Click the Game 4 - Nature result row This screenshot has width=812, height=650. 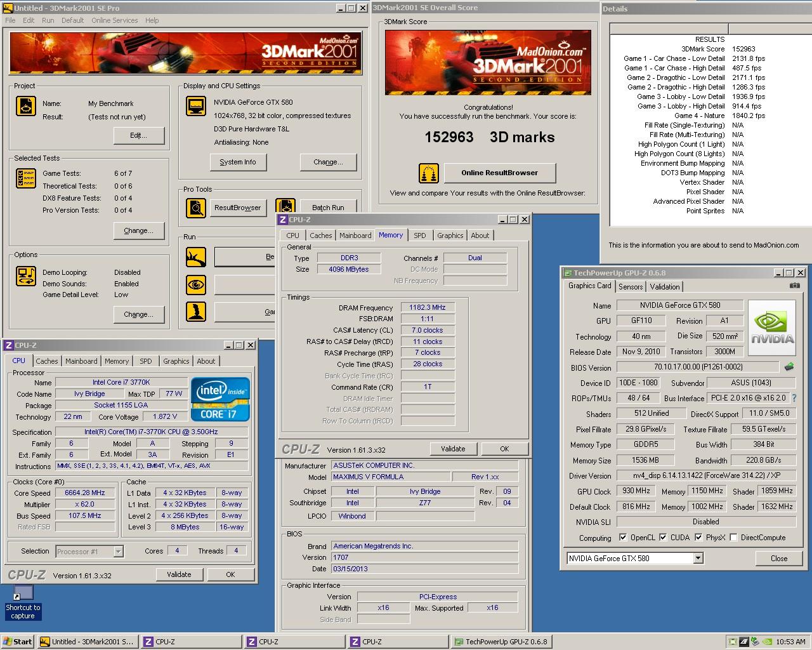(710, 116)
